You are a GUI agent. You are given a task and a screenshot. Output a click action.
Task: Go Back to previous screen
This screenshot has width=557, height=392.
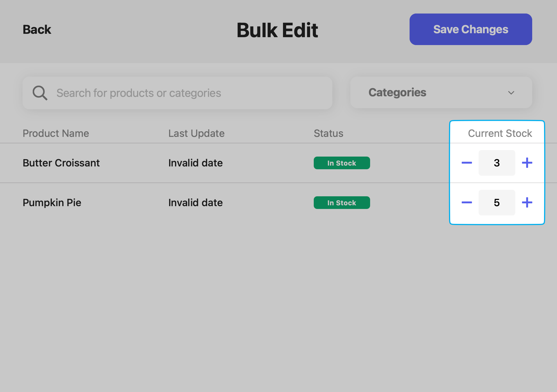coord(37,30)
